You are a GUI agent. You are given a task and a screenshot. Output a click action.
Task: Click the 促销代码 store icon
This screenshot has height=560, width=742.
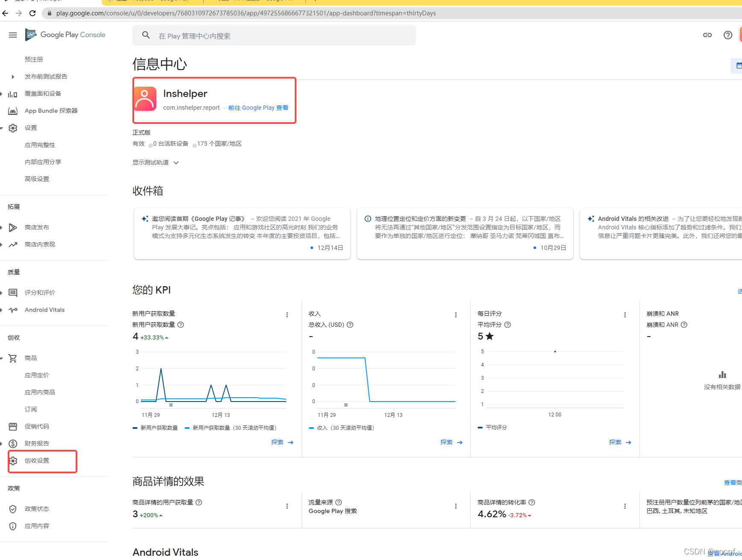[13, 426]
